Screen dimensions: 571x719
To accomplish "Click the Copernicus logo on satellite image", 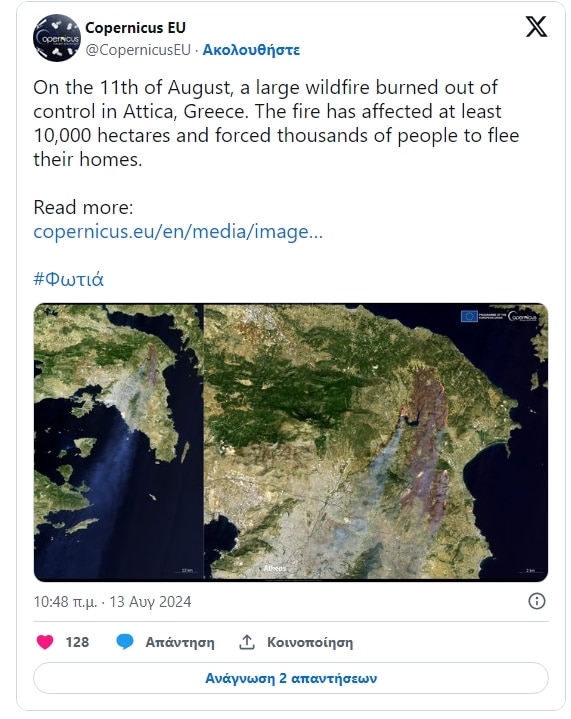I will (x=522, y=316).
